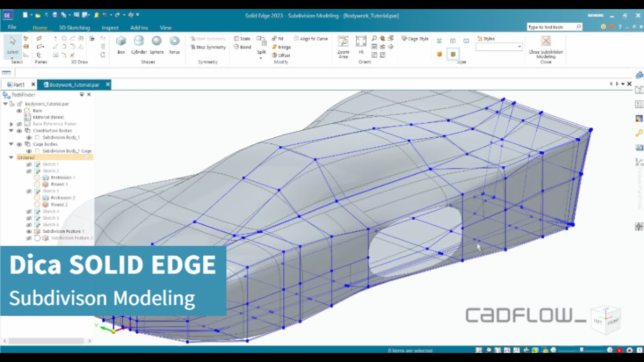Screen dimensions: 644x362
Task: Open the Styles combo box
Action: pos(499,47)
